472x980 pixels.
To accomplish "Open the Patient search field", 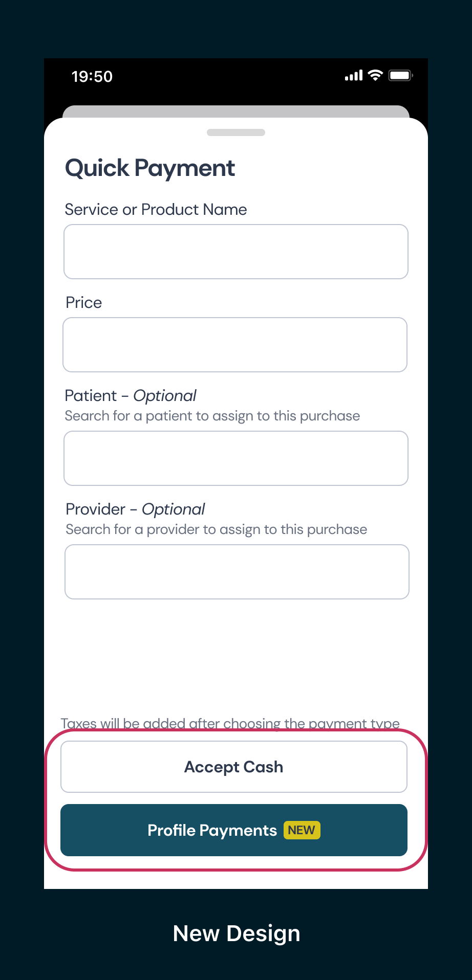I will (x=236, y=458).
